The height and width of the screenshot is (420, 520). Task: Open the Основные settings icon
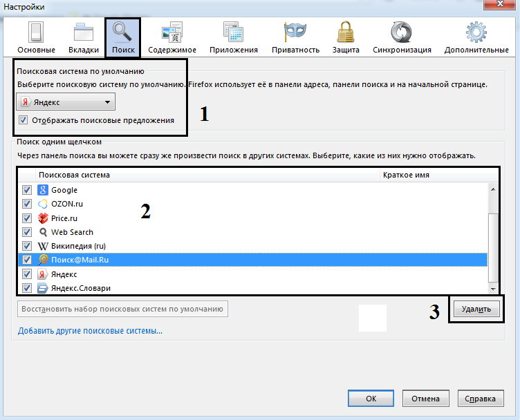[x=36, y=32]
